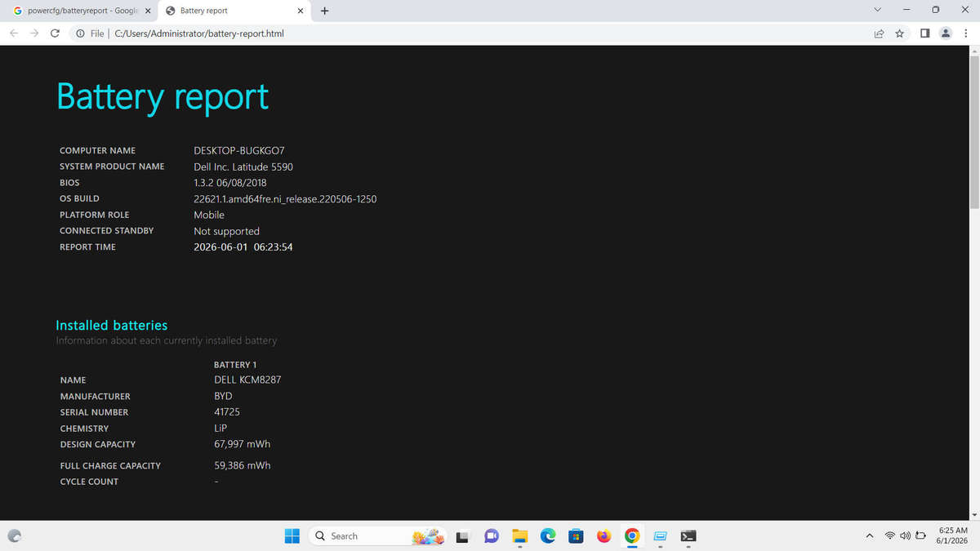The image size is (980, 551).
Task: Open the terminal app on the taskbar
Action: tap(688, 536)
